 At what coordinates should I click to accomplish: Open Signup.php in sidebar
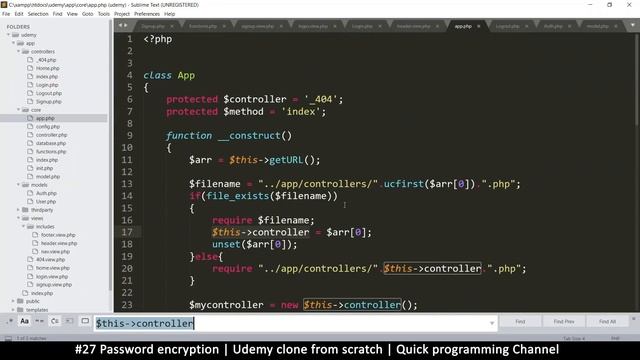(x=49, y=102)
